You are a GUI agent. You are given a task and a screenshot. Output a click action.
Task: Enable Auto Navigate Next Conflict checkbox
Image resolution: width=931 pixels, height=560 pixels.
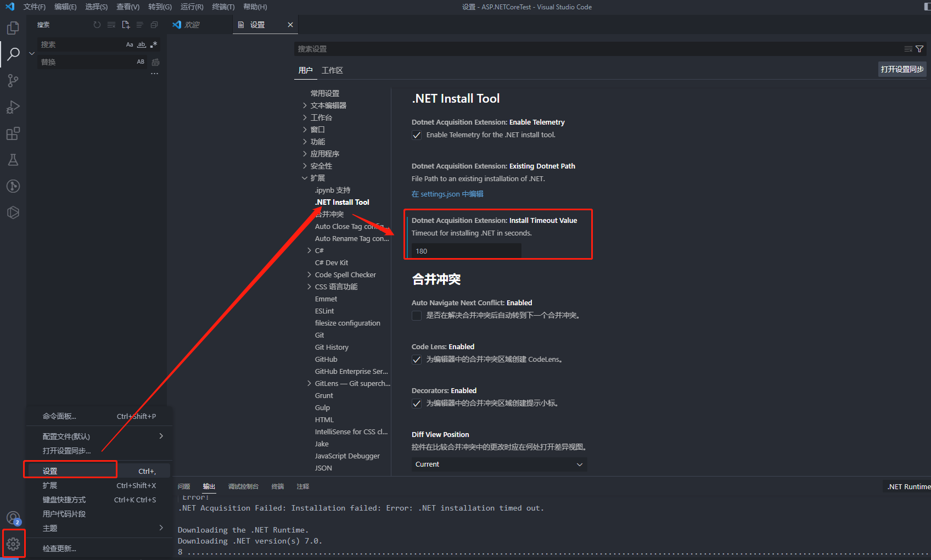[417, 316]
